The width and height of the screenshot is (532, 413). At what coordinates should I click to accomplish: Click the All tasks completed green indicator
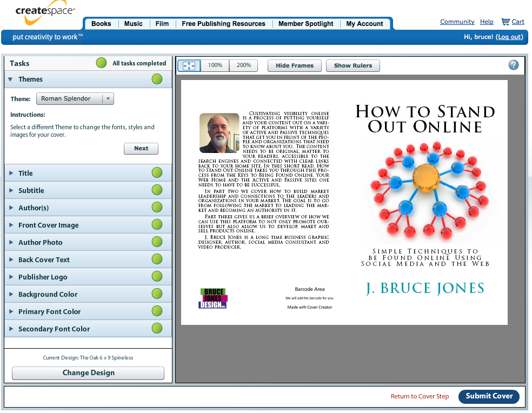101,63
